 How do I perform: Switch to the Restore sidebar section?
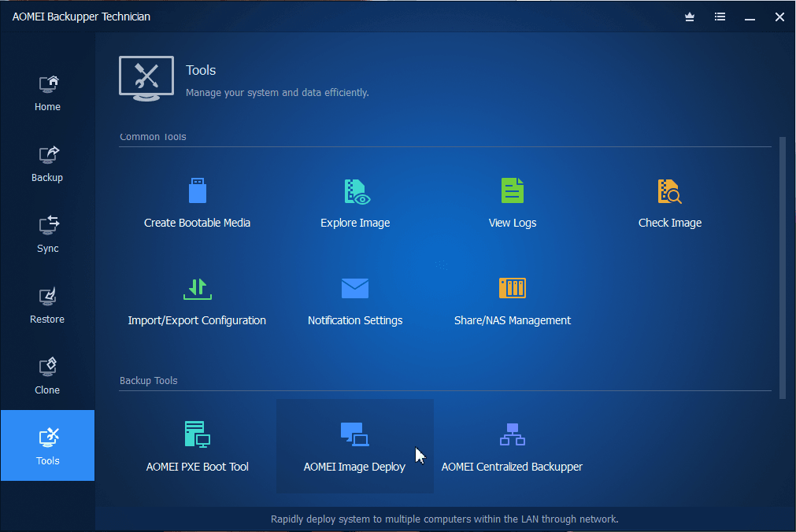coord(47,305)
